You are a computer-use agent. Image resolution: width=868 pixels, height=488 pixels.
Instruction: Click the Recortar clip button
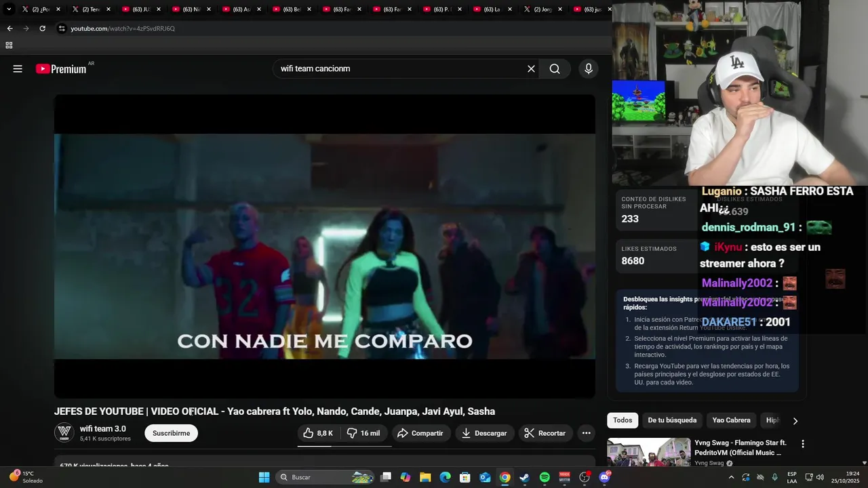(545, 433)
